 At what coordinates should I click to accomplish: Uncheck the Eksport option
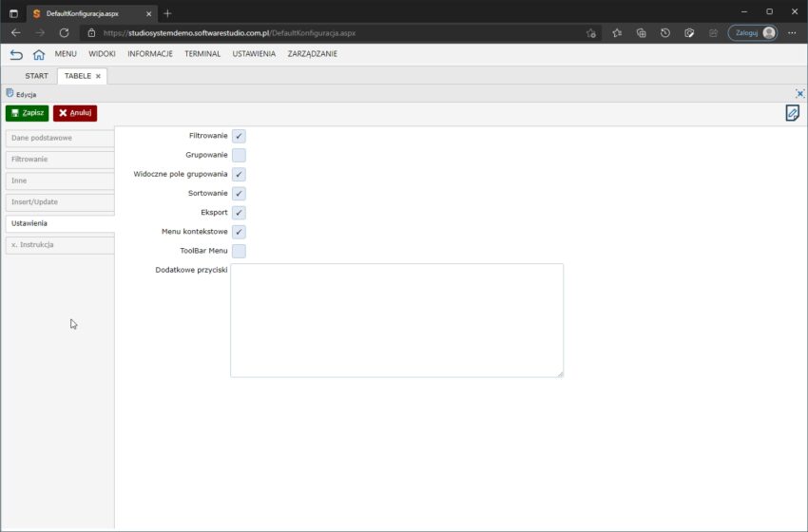pyautogui.click(x=239, y=213)
